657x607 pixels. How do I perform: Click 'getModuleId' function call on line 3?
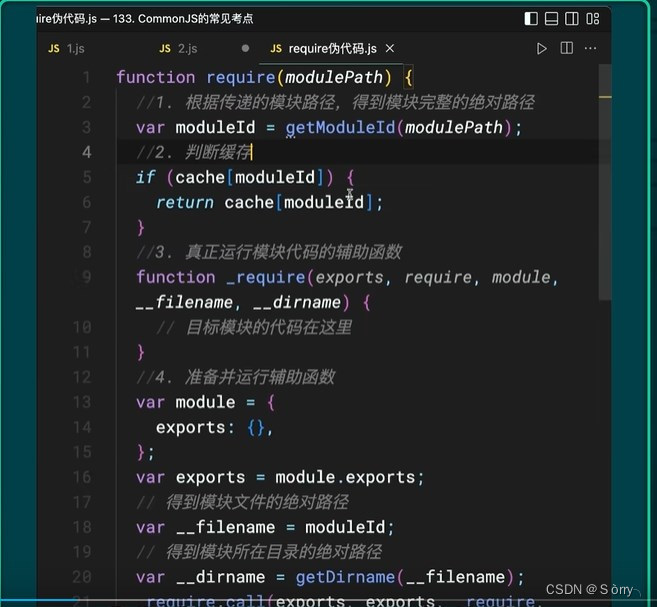coord(340,128)
